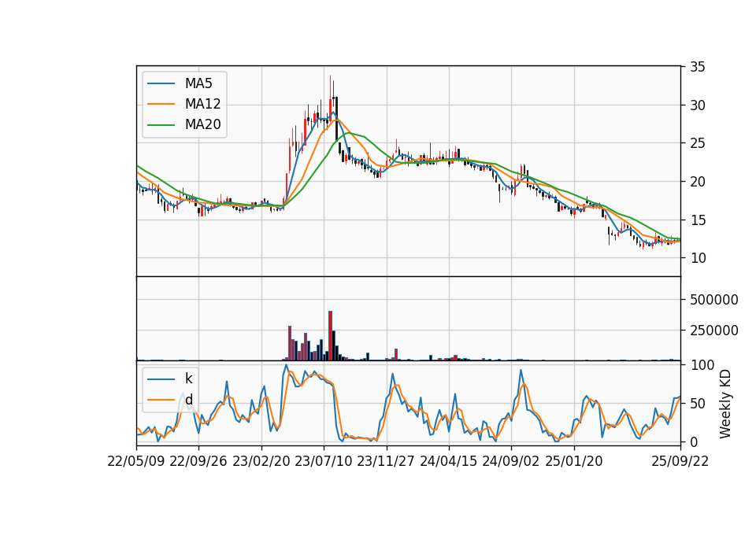Click the orange MA12 legend line sample

tap(161, 104)
